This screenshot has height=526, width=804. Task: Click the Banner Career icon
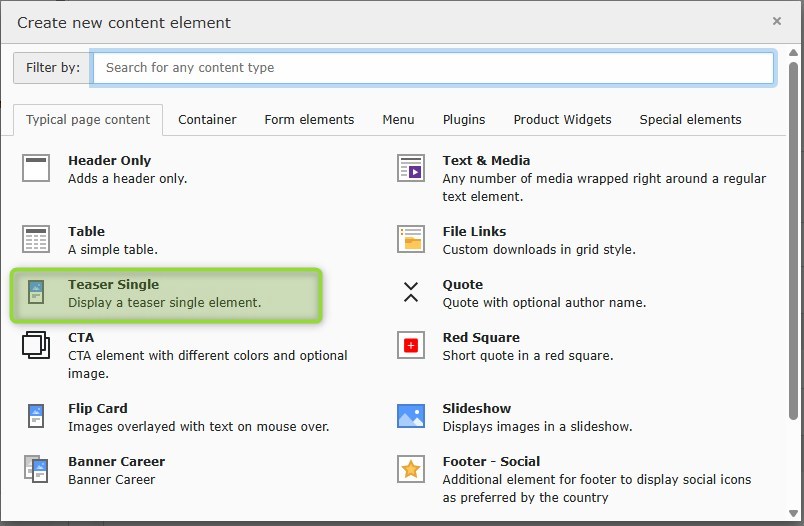click(x=36, y=469)
